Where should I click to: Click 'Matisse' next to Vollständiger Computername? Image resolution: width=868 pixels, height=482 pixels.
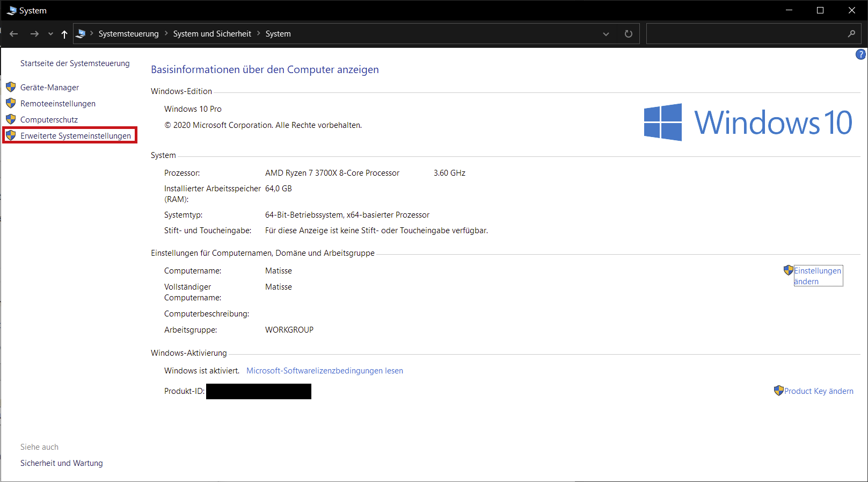click(279, 287)
